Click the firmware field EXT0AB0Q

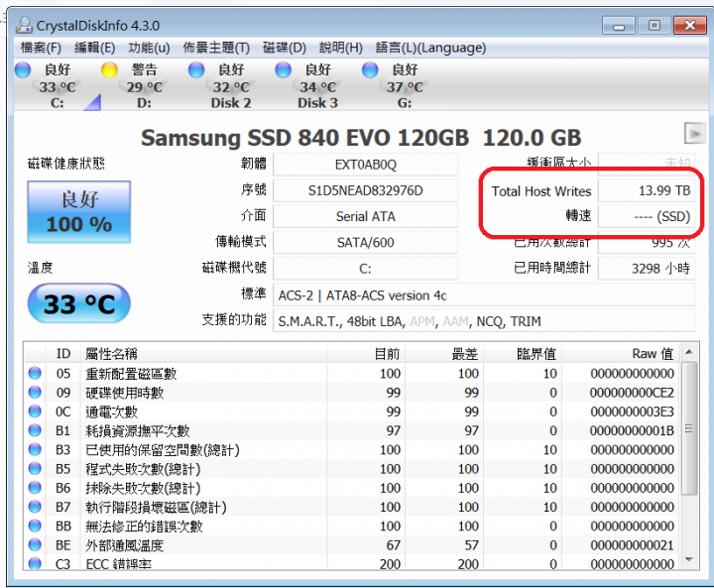(366, 165)
